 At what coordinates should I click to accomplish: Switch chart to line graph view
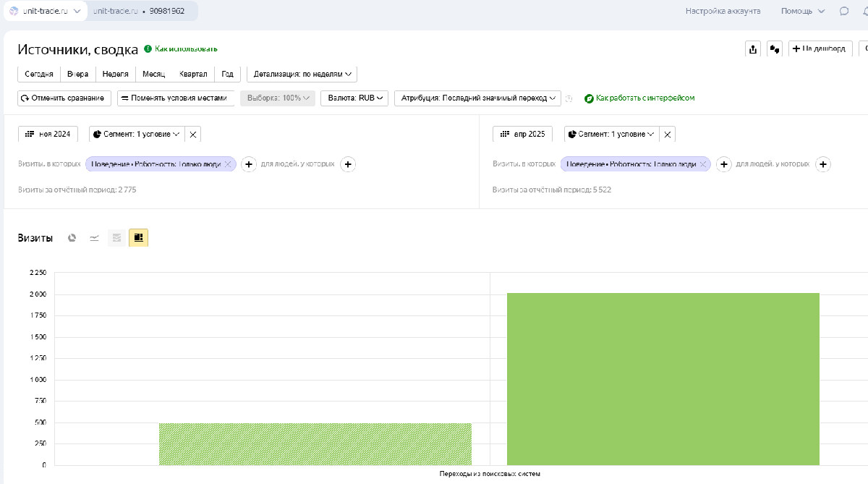point(94,237)
